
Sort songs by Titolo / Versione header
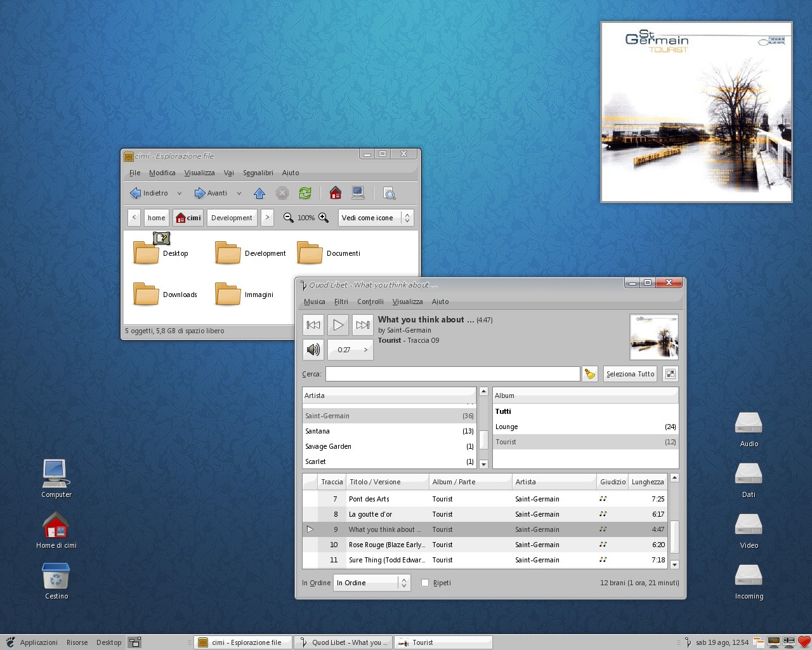click(x=387, y=482)
